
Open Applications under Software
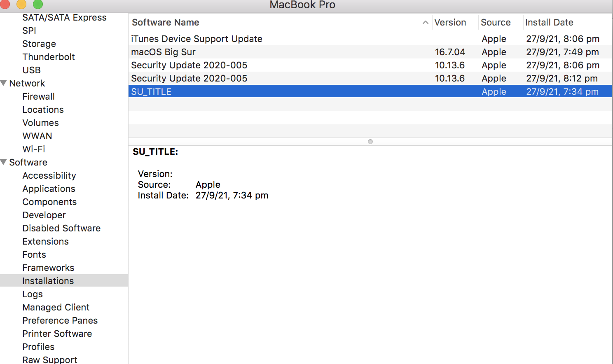click(49, 189)
